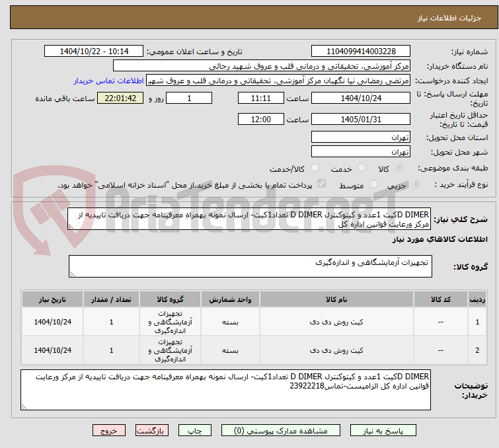
Task: Click the جزئیات اطلاعات نیاز page header
Action: (254, 17)
